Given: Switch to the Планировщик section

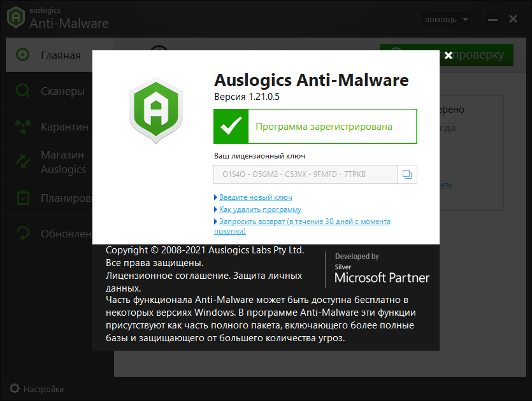Looking at the screenshot, I should (x=62, y=198).
